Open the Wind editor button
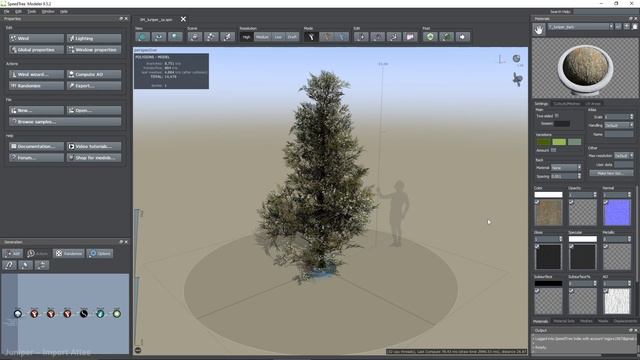Viewport: 640px width, 360px height. click(x=36, y=38)
